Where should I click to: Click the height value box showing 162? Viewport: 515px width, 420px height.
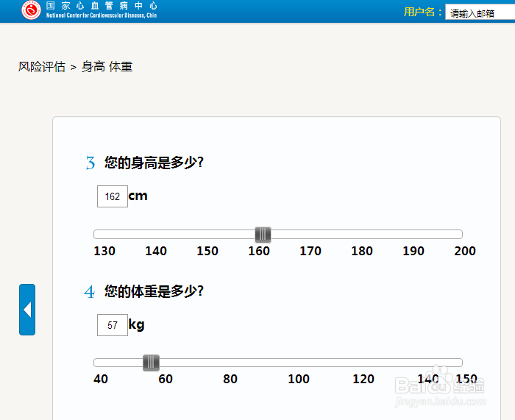[x=113, y=196]
